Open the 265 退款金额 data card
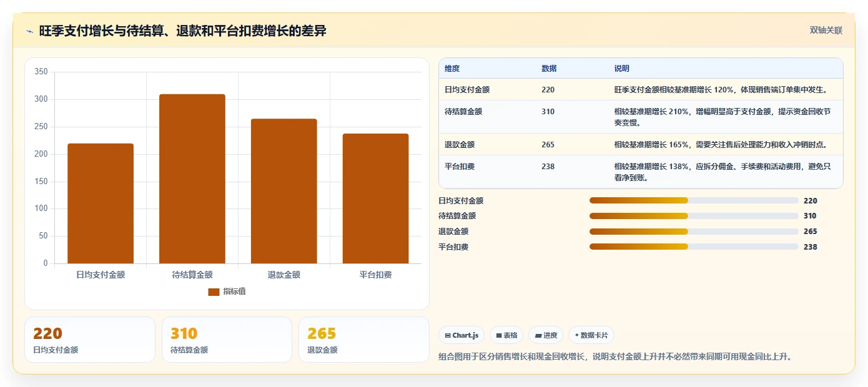This screenshot has height=387, width=868. [x=364, y=340]
